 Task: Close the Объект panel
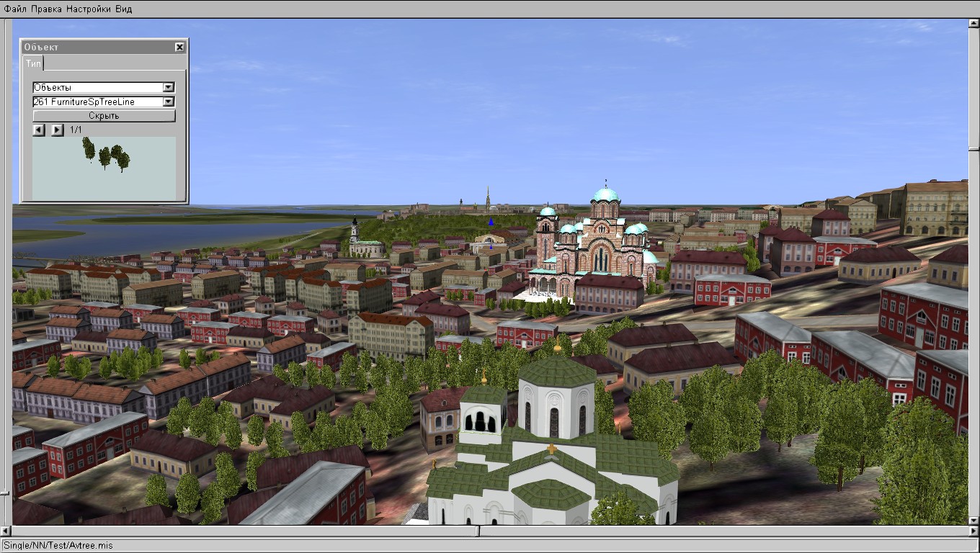coord(179,47)
